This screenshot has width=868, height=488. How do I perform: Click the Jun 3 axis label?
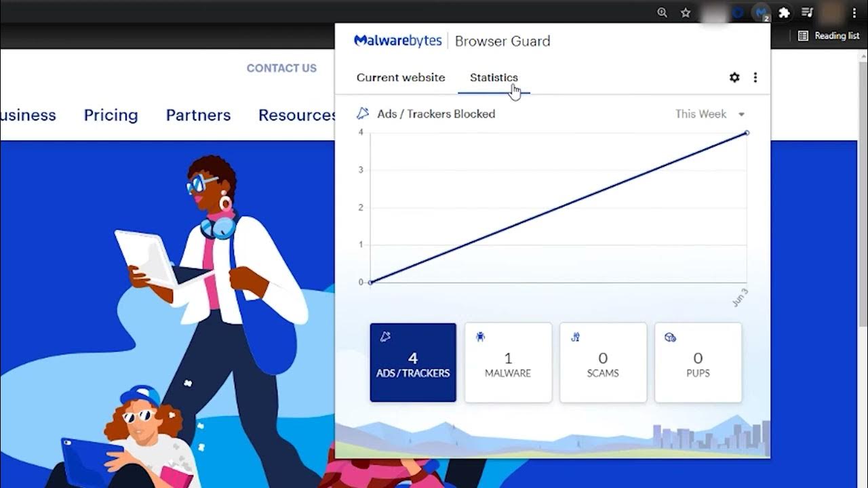pyautogui.click(x=740, y=298)
